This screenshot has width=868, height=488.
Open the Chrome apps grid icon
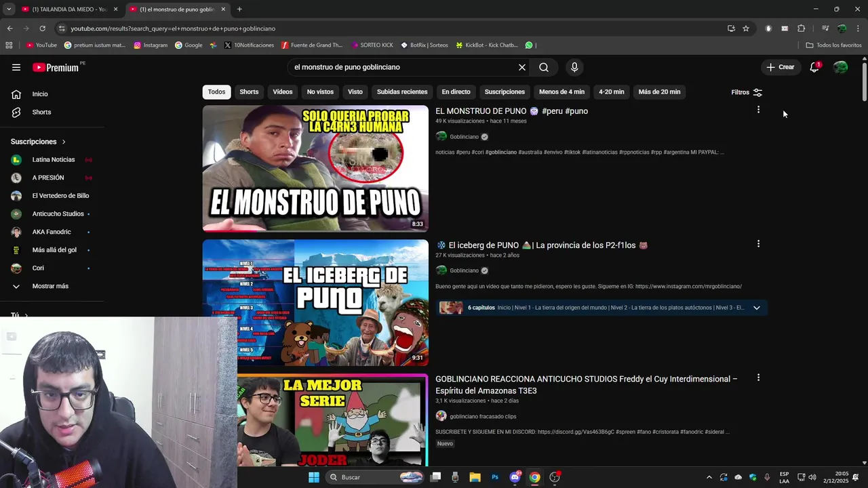click(x=9, y=45)
